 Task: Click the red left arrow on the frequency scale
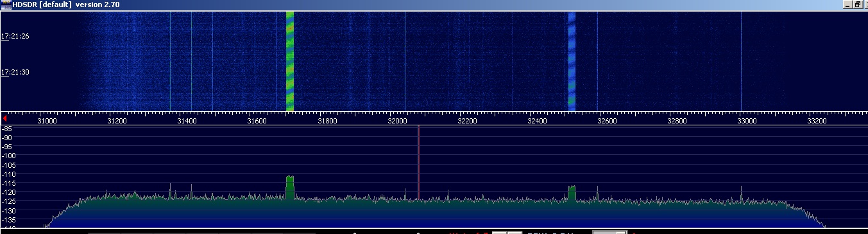click(4, 119)
